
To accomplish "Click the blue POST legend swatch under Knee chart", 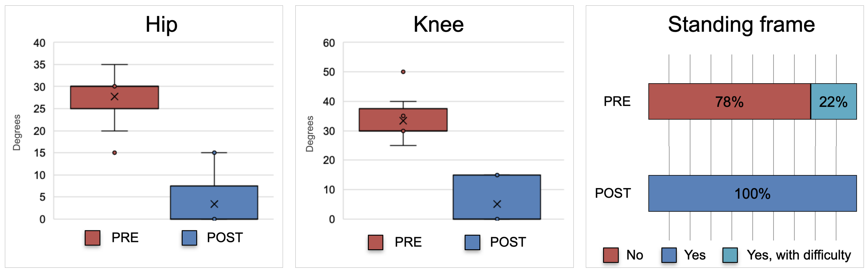I will coord(472,242).
